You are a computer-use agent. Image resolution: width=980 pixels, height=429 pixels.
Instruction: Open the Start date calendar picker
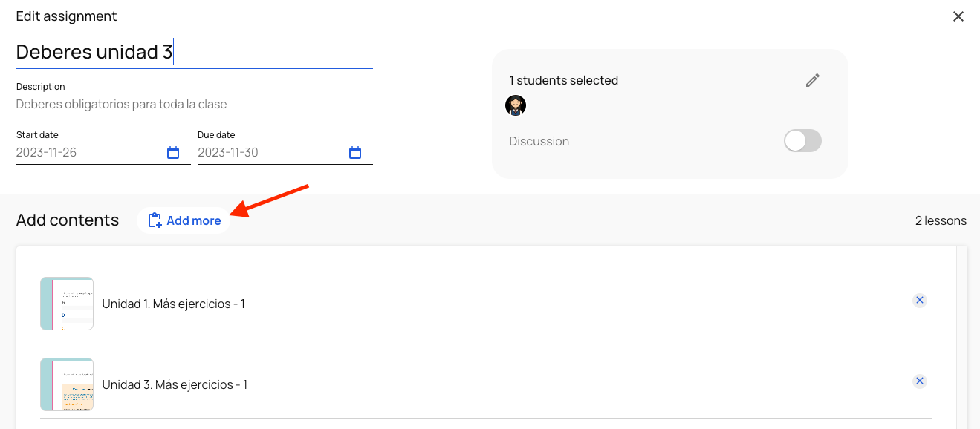(x=173, y=153)
